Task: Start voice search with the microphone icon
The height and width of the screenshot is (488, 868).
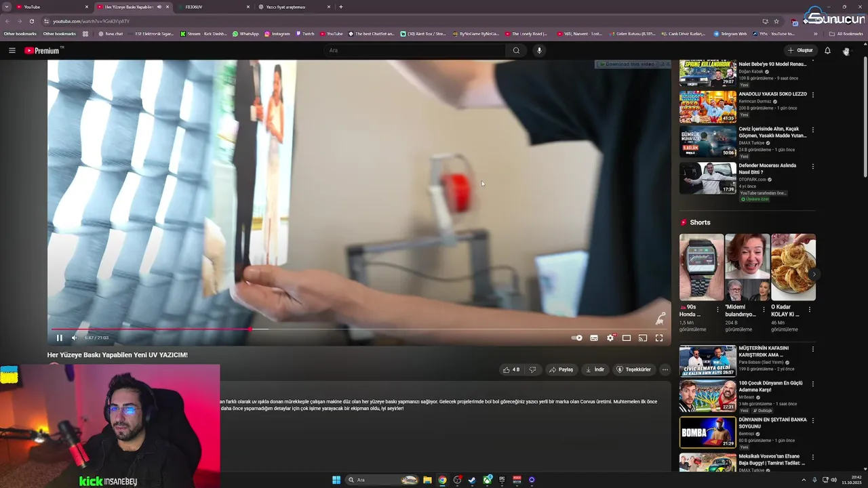Action: coord(539,50)
